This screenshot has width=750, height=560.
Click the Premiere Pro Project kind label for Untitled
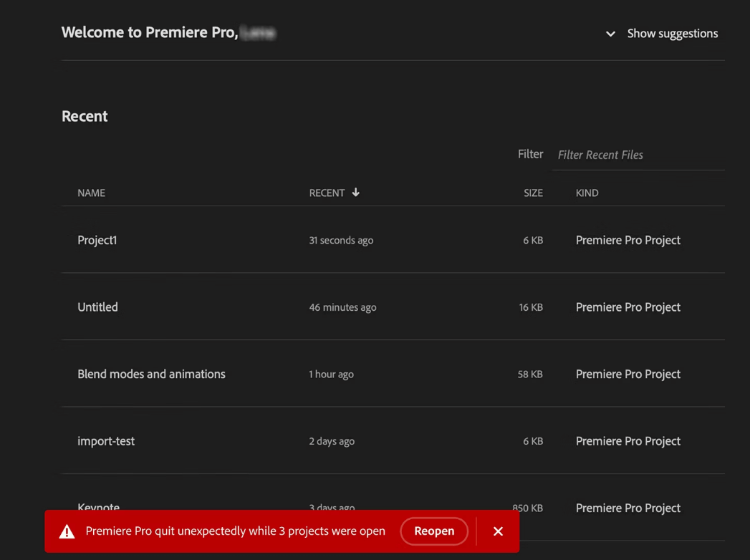(x=628, y=306)
